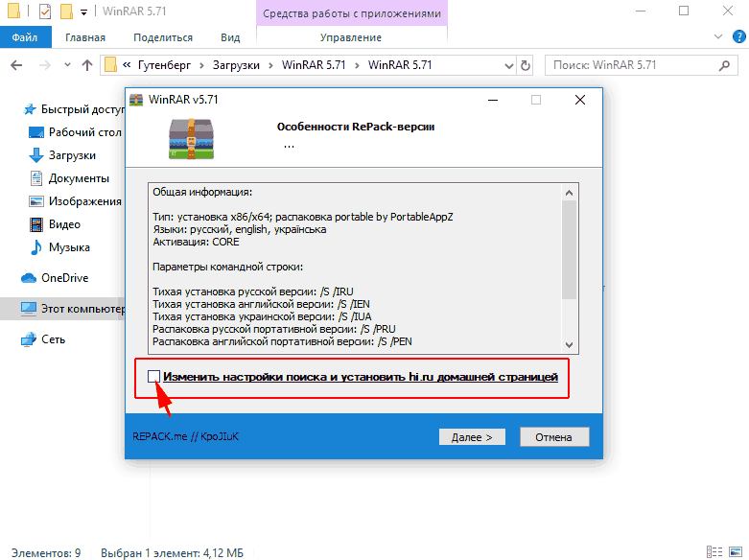Click the Отмена button in installer
This screenshot has width=749, height=560.
554,436
